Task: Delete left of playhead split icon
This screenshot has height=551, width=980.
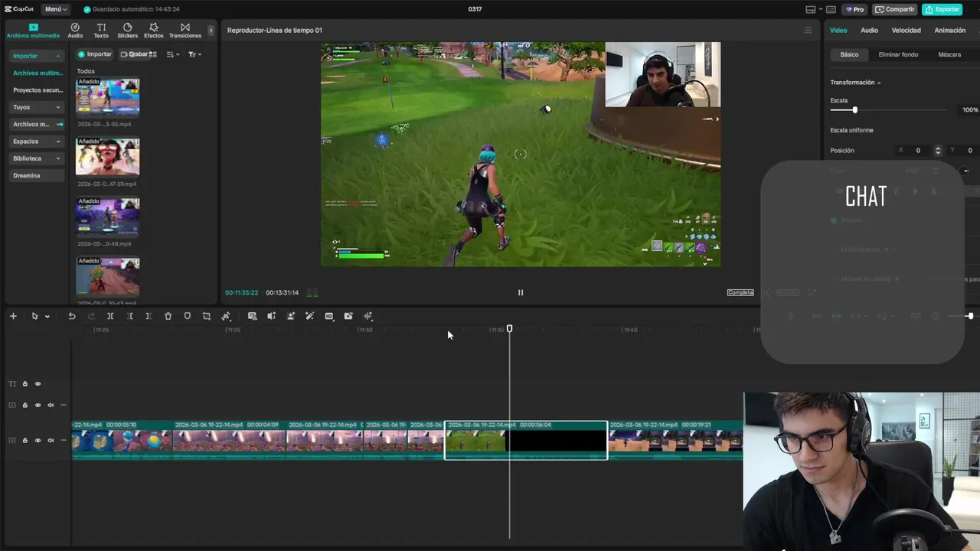Action: [x=129, y=316]
